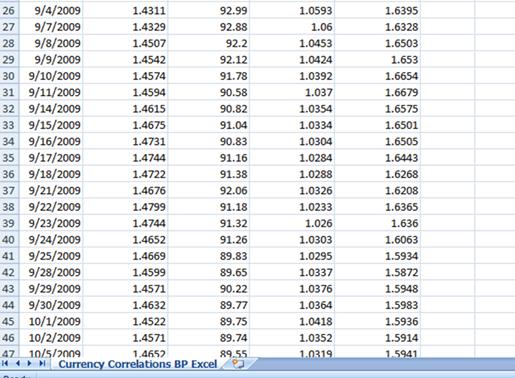The image size is (515, 378).
Task: Click the cell with value 1.0233
Action: click(292, 207)
